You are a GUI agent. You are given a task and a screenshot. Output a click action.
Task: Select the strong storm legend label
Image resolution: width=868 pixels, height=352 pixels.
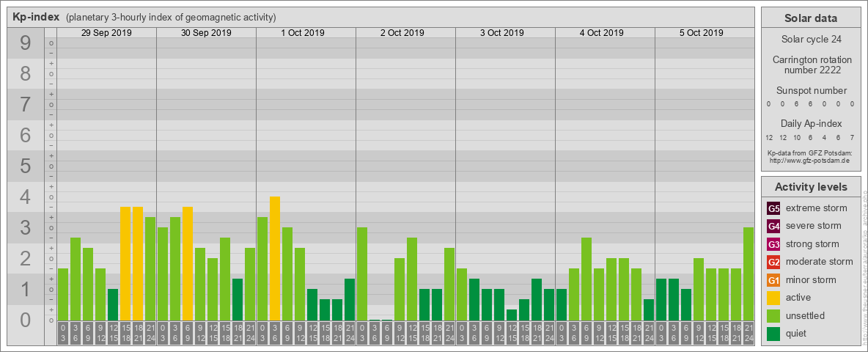click(812, 244)
